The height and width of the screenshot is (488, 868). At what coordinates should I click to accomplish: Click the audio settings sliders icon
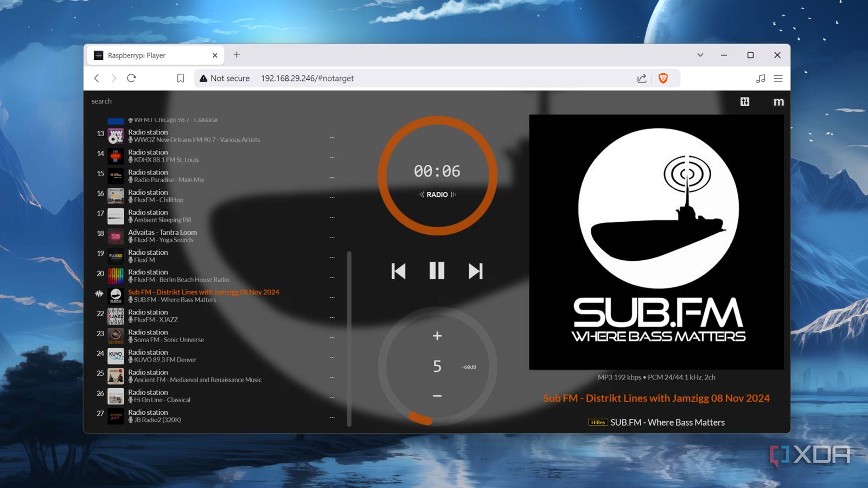(x=745, y=101)
